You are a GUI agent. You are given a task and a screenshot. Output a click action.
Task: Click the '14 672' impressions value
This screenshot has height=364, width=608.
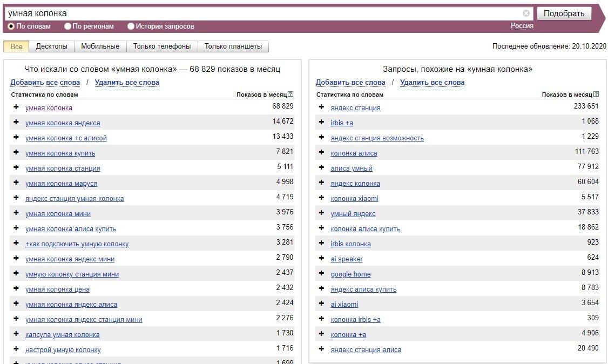tap(283, 121)
